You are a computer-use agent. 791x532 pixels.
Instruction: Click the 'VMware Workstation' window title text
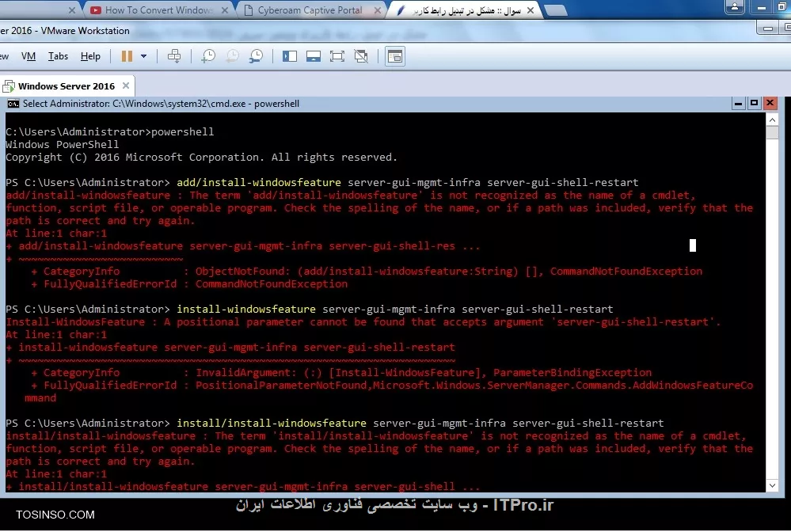click(86, 31)
